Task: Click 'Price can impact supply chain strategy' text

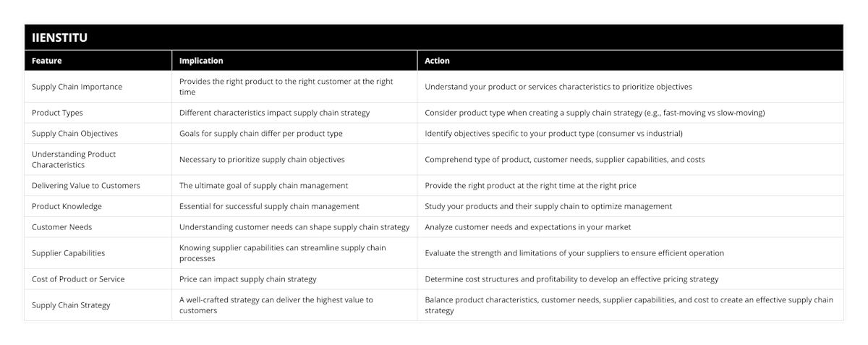Action: [x=248, y=279]
